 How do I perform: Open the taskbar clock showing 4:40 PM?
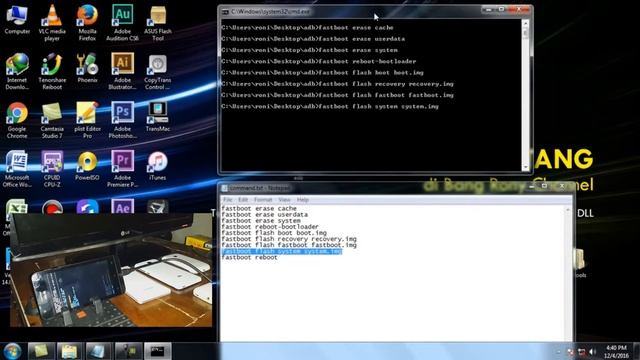[x=616, y=351]
